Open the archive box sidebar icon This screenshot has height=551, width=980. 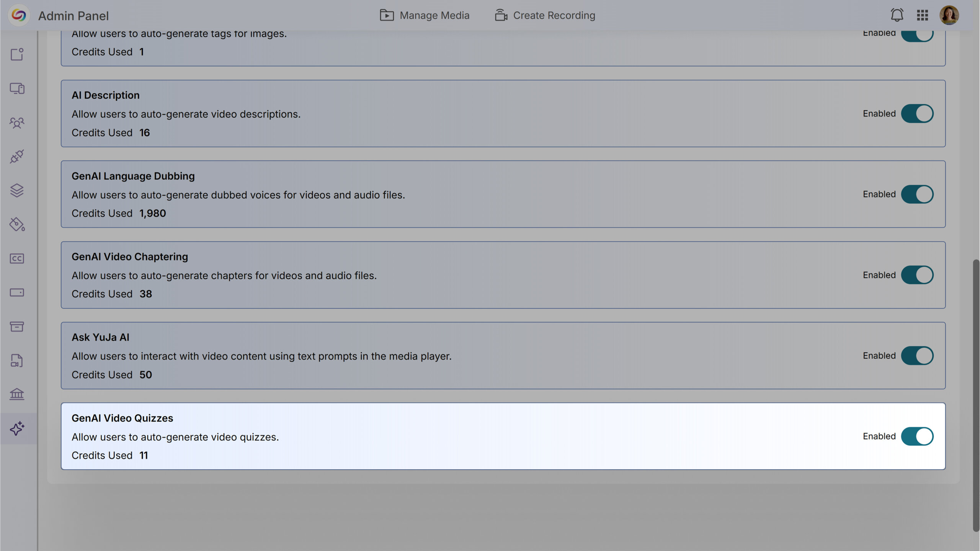17,326
